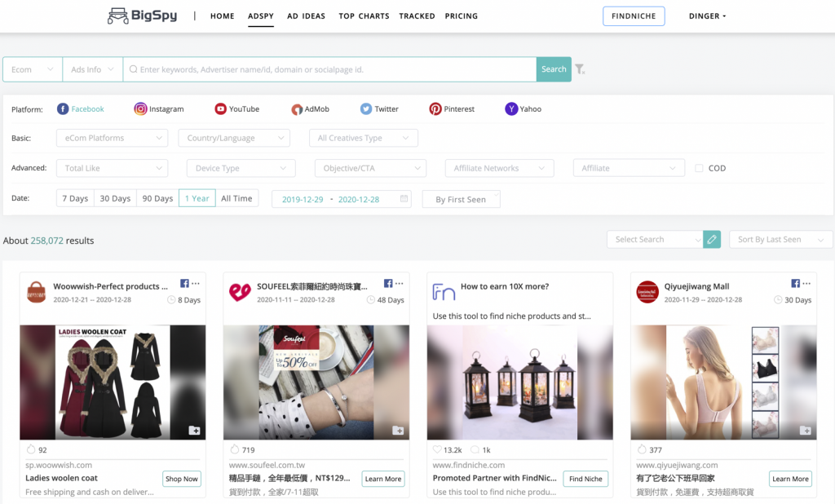835x504 pixels.
Task: Open the Select Search dropdown
Action: [655, 239]
